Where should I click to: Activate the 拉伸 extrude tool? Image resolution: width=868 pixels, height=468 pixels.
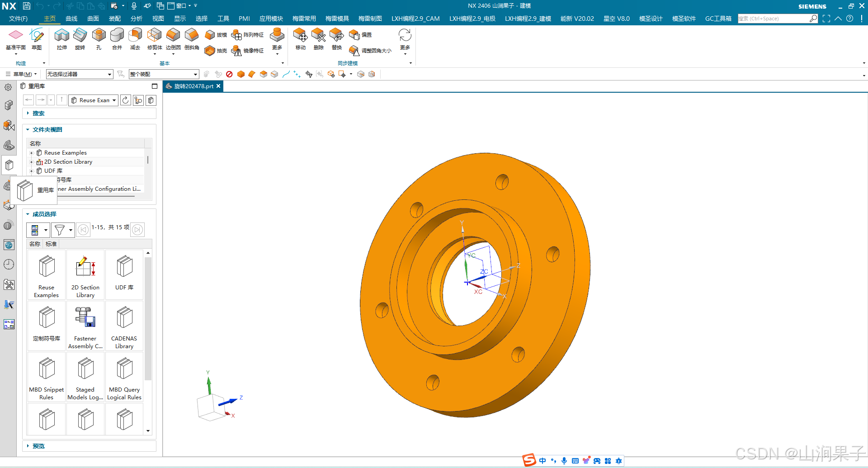pos(62,39)
